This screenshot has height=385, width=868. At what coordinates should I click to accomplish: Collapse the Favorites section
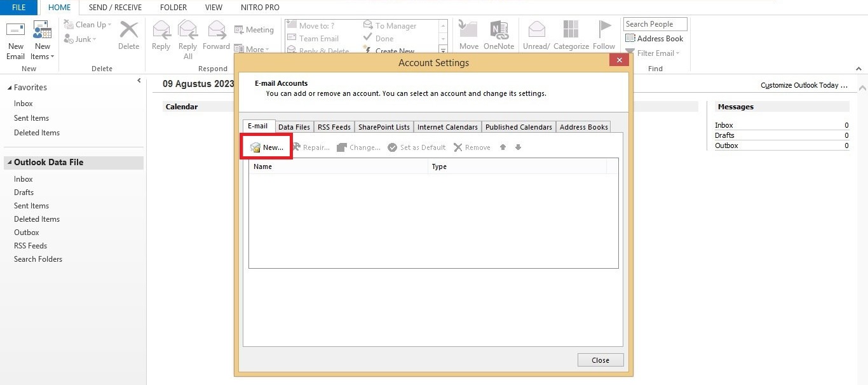[x=9, y=87]
